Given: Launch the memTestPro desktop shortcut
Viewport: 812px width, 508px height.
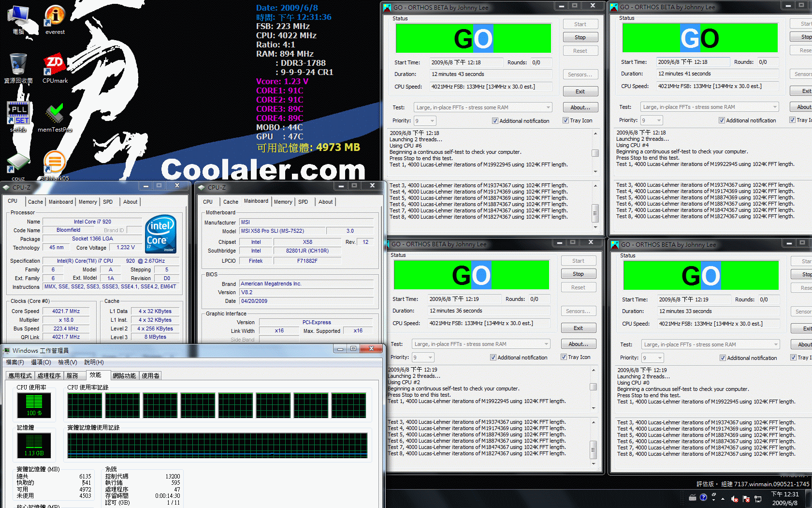Looking at the screenshot, I should point(55,117).
